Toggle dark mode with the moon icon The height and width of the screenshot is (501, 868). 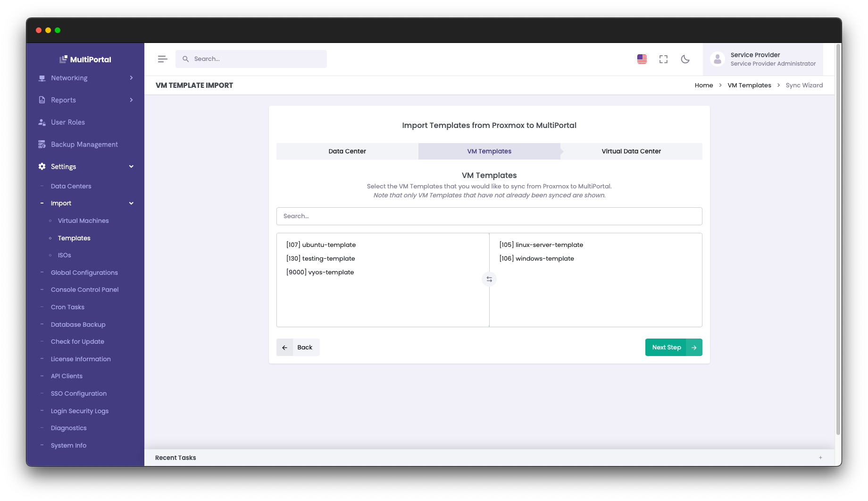685,59
